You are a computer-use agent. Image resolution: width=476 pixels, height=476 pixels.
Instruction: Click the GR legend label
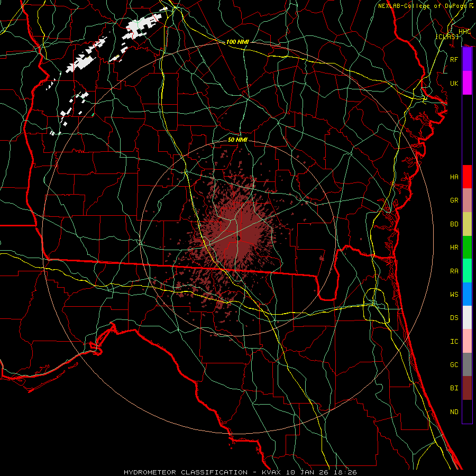coord(454,200)
